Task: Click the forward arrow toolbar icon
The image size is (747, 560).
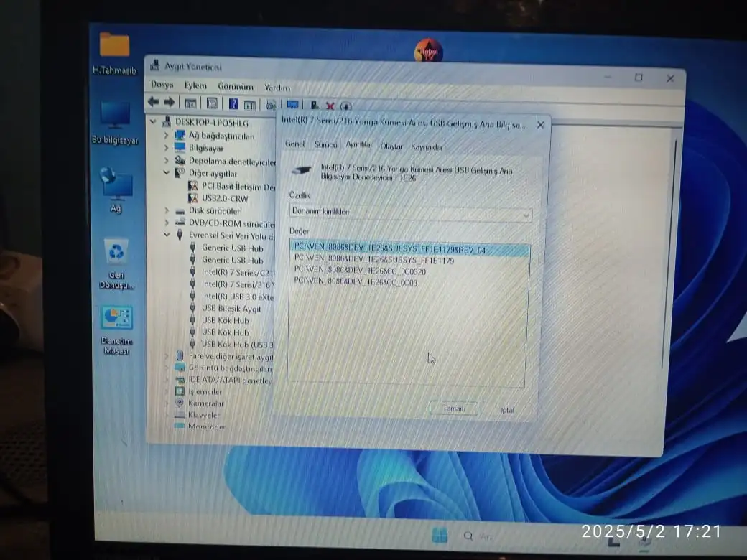Action: pyautogui.click(x=169, y=102)
